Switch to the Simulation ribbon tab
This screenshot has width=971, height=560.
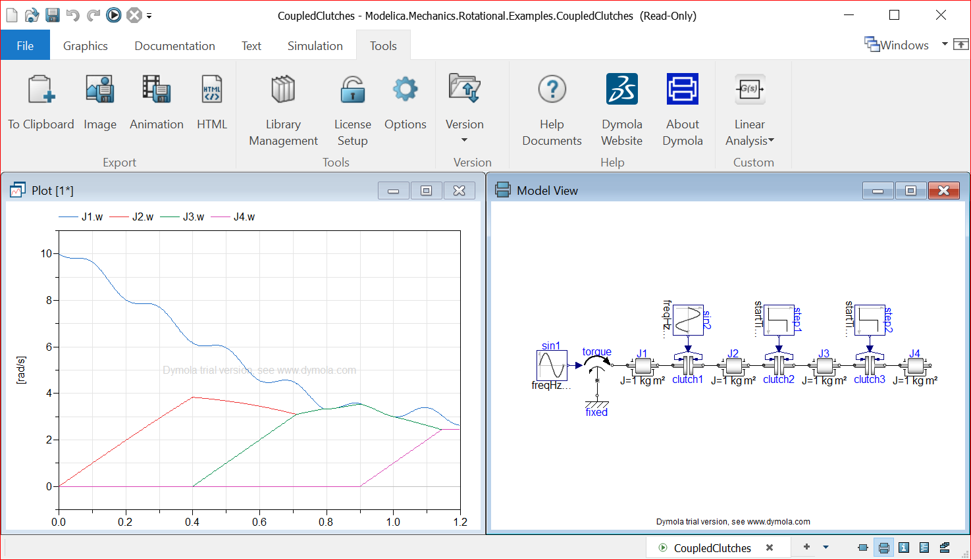tap(315, 45)
